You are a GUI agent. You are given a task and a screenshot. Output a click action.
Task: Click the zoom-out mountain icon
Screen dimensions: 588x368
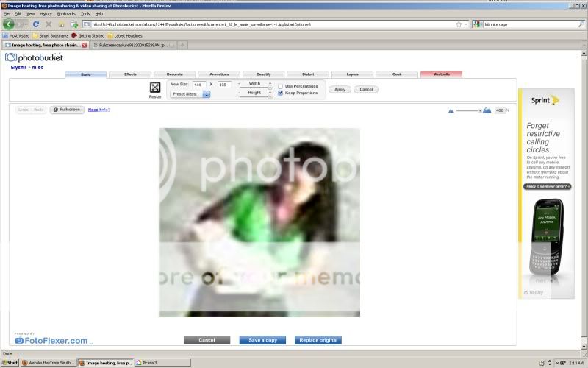tap(451, 110)
